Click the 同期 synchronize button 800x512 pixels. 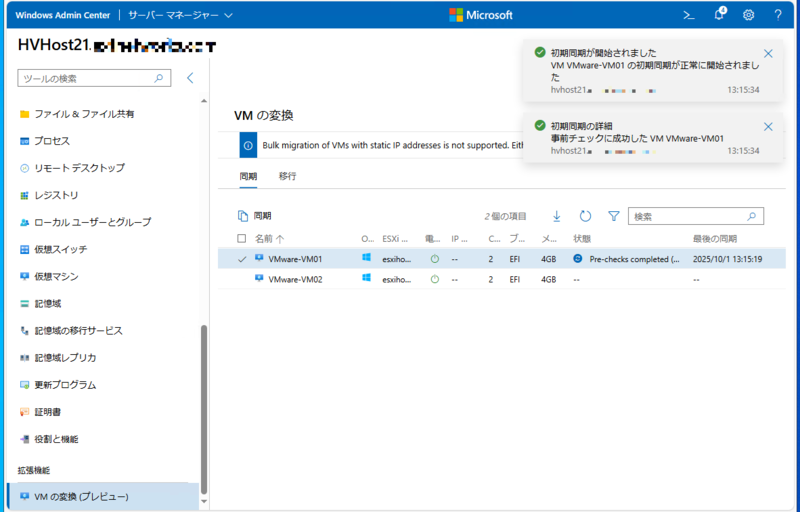[255, 216]
